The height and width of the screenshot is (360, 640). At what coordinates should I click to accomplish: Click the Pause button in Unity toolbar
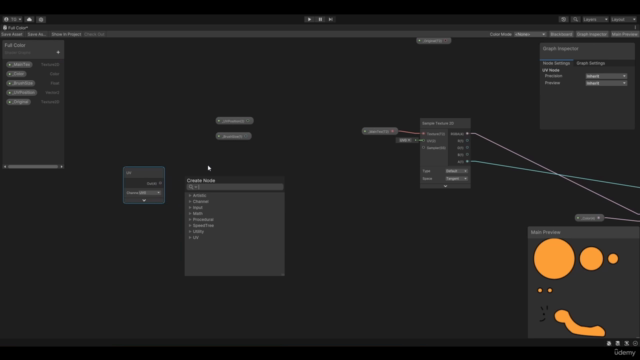[x=320, y=19]
